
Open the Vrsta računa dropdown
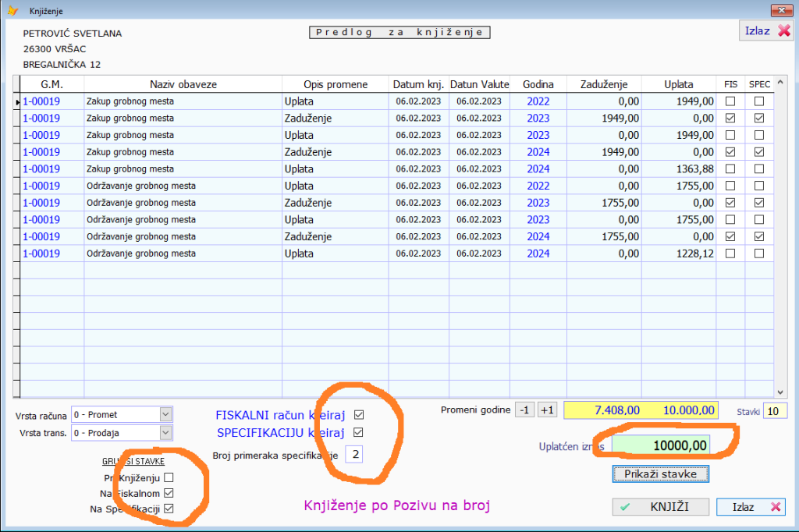165,414
